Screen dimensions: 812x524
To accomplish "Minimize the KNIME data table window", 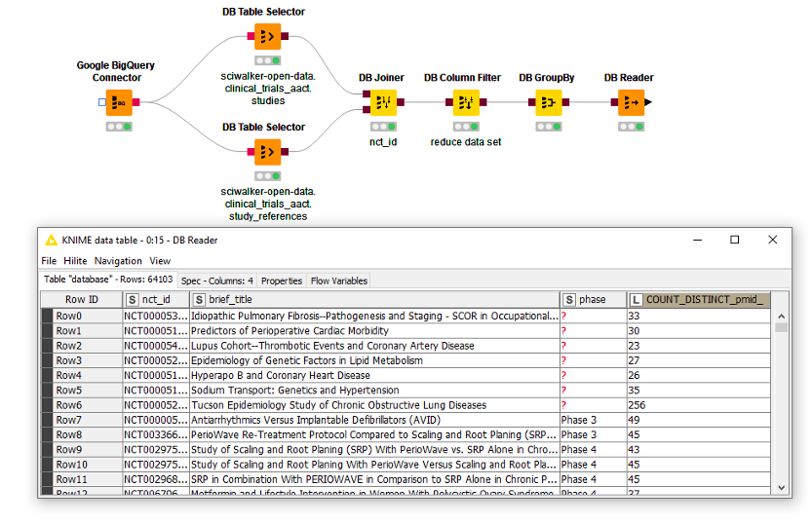I will [698, 240].
